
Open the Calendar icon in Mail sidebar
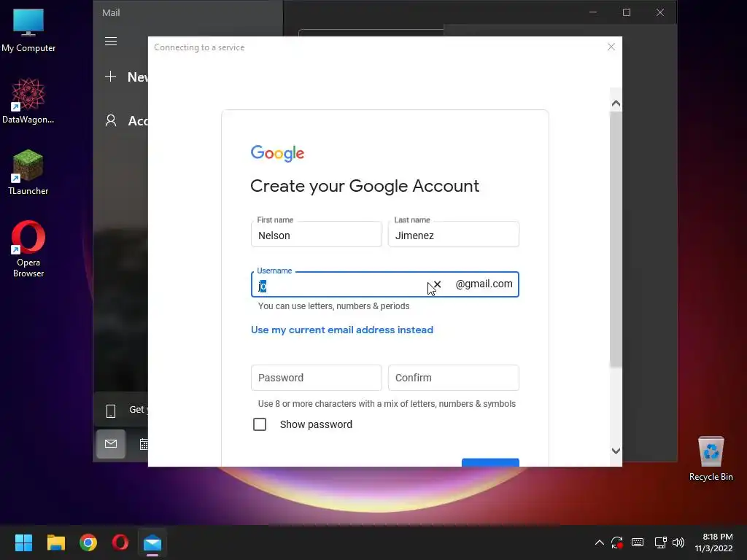tap(144, 444)
